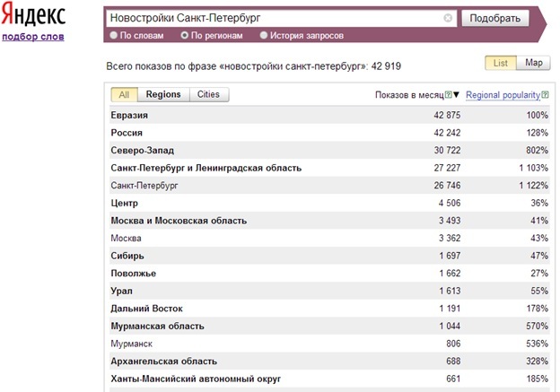This screenshot has width=560, height=392.
Task: Click Санкт-Петербург и Ленинградская область row
Action: point(329,168)
